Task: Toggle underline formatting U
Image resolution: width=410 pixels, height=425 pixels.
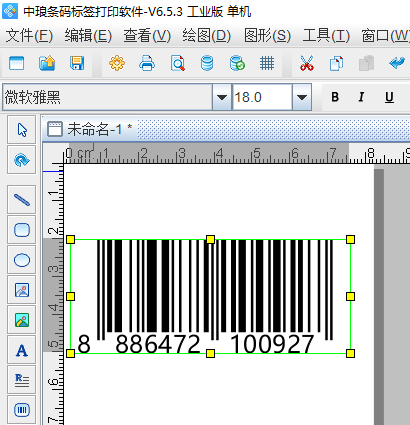Action: click(x=389, y=97)
